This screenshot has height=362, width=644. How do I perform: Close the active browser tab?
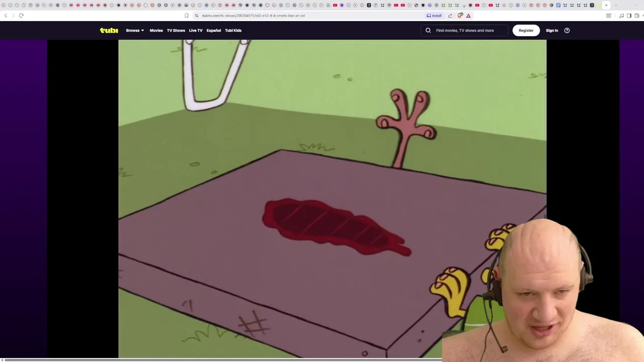(x=606, y=5)
